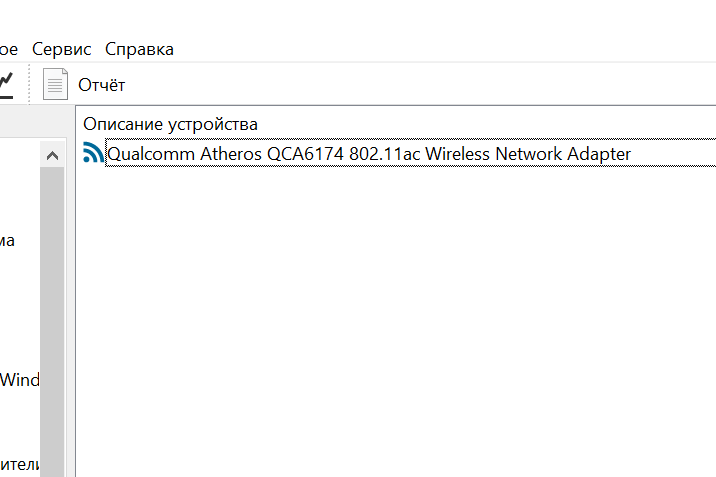This screenshot has width=716, height=477.
Task: Open the partially visible menu ending in 'ое'
Action: pos(9,49)
